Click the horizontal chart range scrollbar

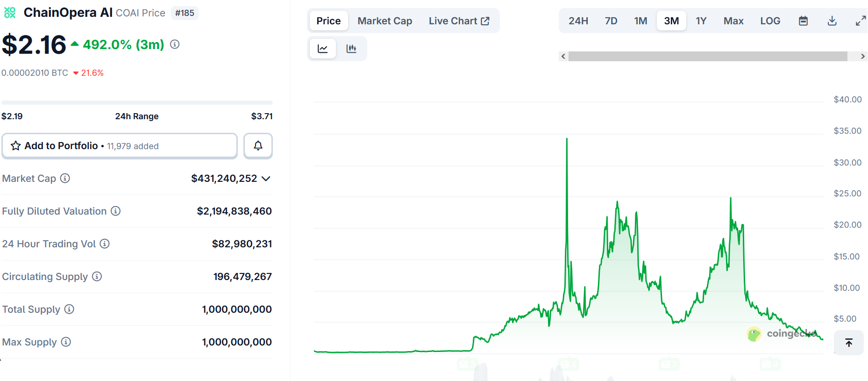point(708,57)
